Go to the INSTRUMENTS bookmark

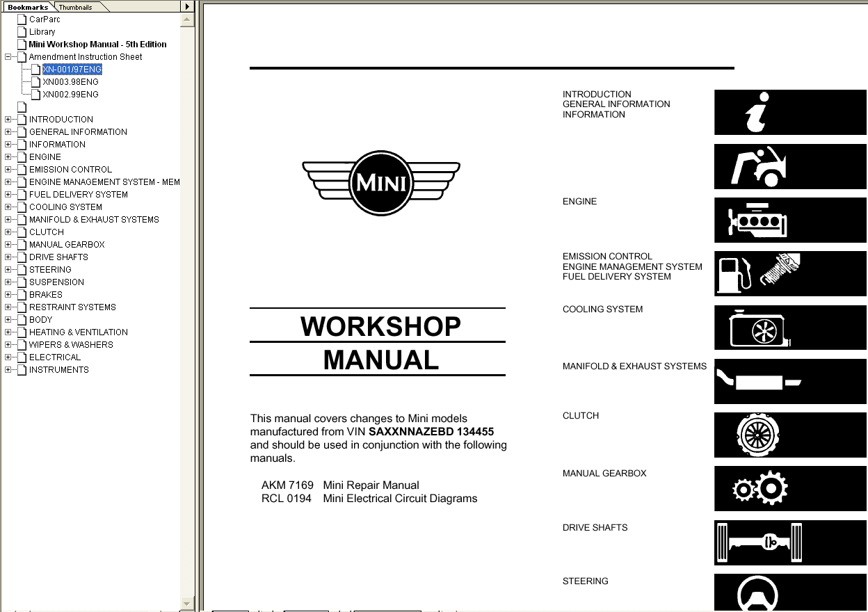click(x=59, y=370)
